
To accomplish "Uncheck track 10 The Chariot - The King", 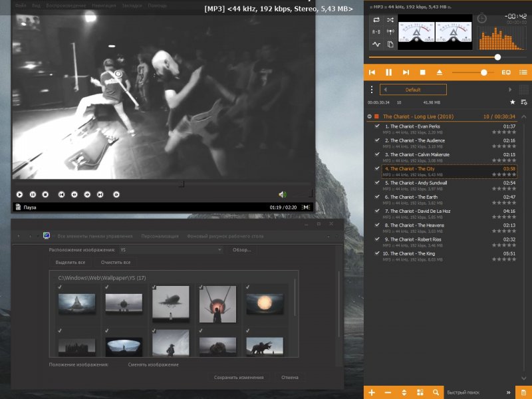I will [x=377, y=253].
